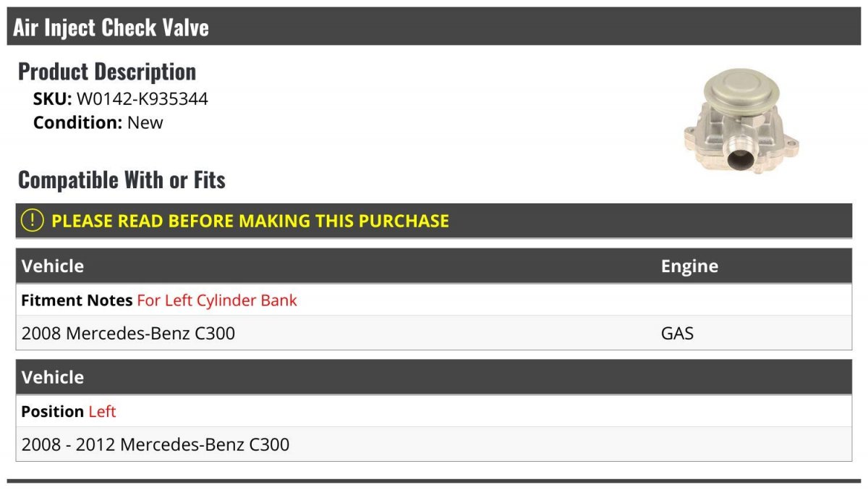Click the 'Condition:' label

click(77, 122)
